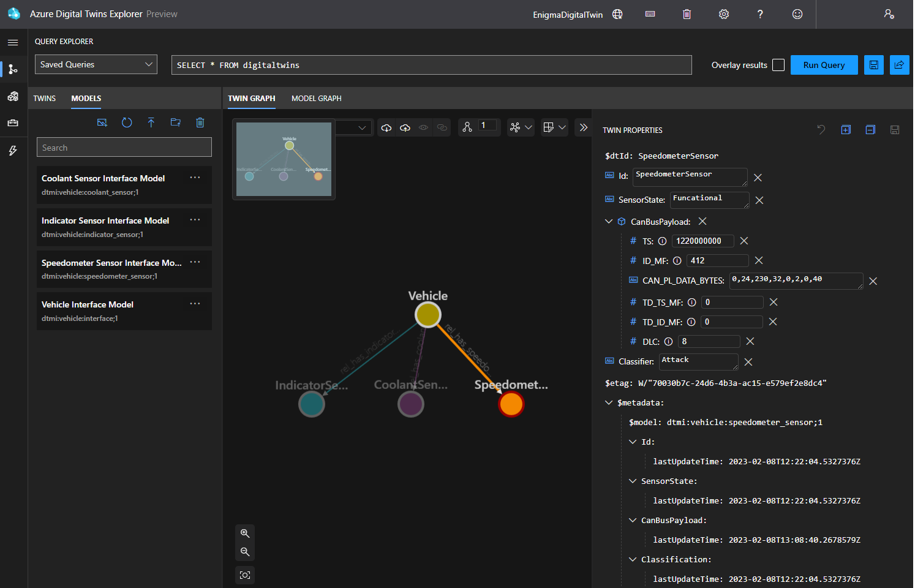Open the keyboard shortcuts icon

[x=650, y=14]
